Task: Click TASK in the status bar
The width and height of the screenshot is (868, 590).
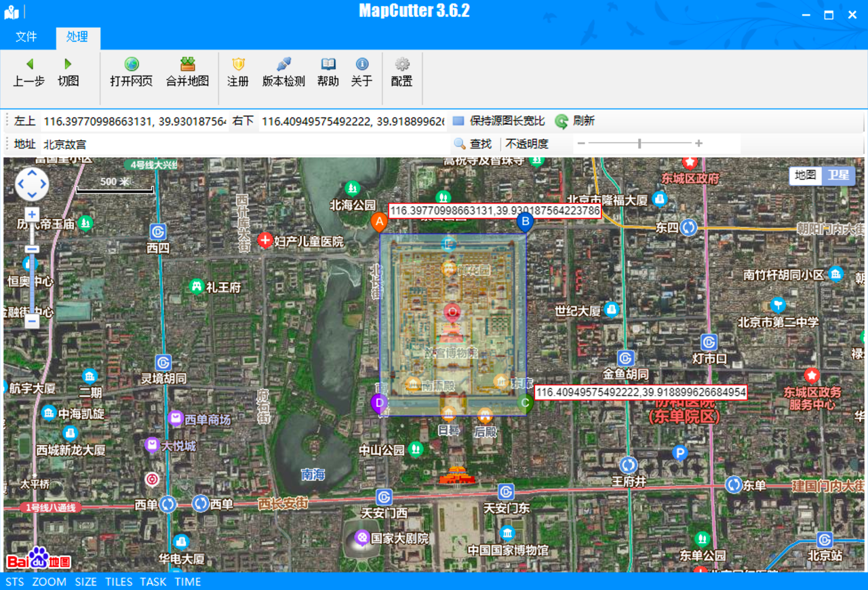Action: point(153,582)
